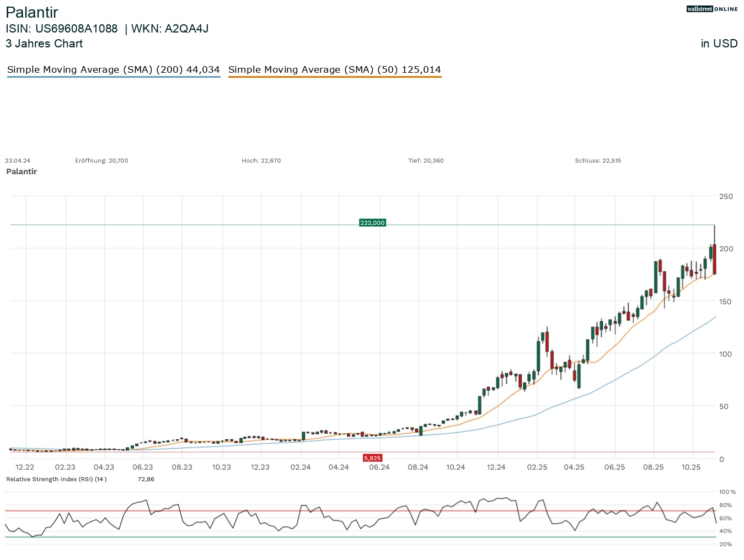Click the 250 price scale label
The width and height of the screenshot is (744, 560).
tap(725, 196)
